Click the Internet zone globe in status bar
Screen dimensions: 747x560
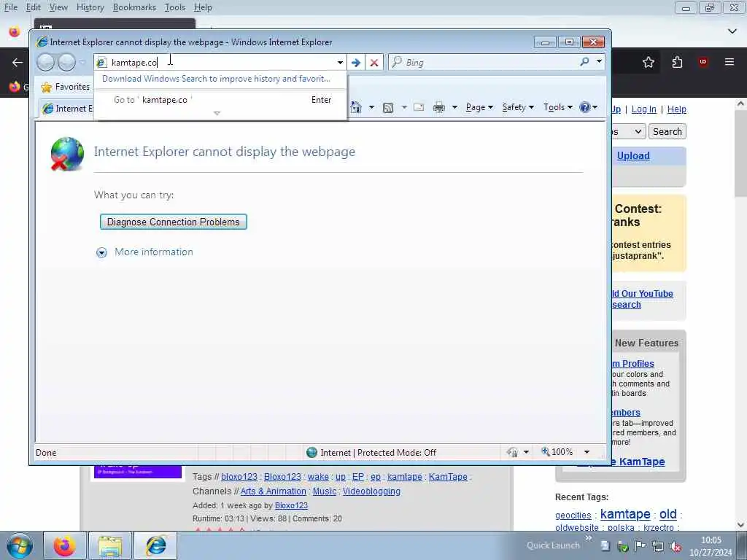click(311, 452)
